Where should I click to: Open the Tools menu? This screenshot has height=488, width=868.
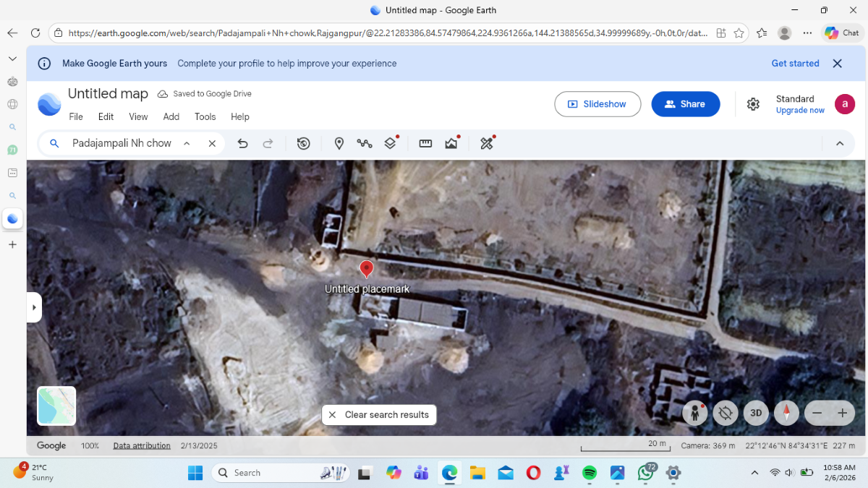[205, 116]
